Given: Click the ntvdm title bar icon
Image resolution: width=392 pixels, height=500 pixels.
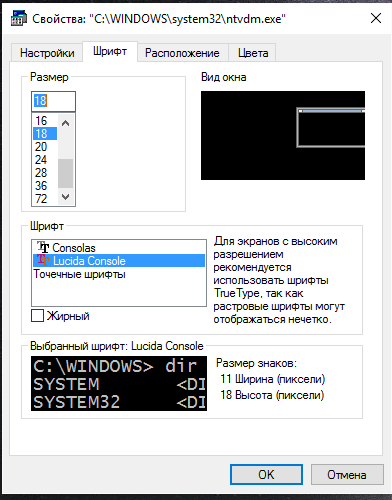Looking at the screenshot, I should 19,18.
